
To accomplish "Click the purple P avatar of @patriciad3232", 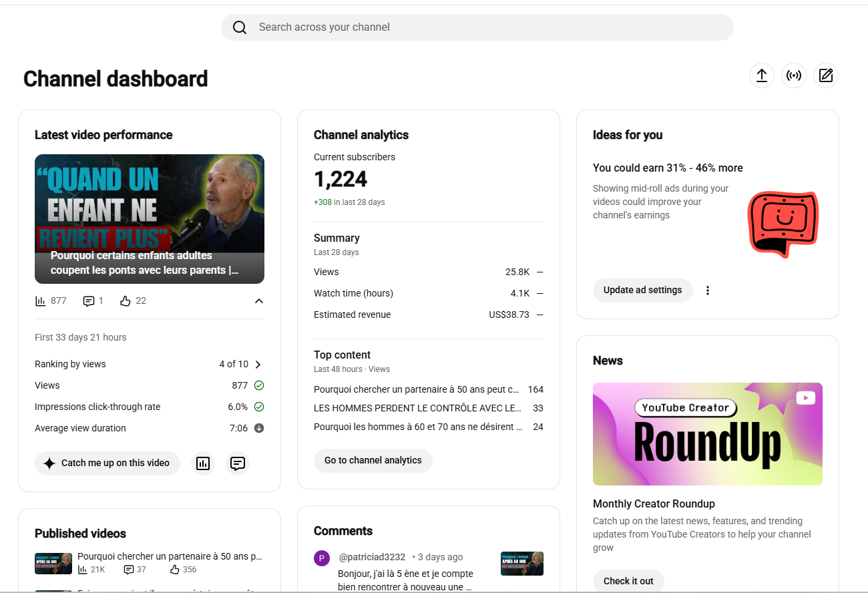I will [322, 558].
